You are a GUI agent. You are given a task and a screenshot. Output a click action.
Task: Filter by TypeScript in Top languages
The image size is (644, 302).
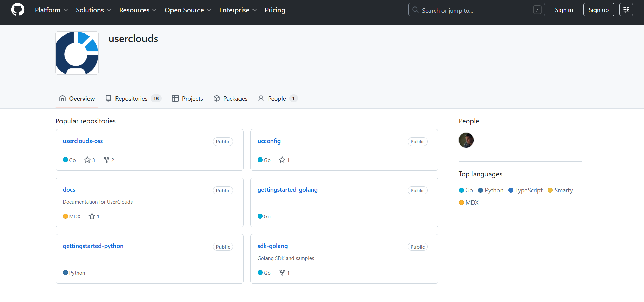pyautogui.click(x=525, y=190)
